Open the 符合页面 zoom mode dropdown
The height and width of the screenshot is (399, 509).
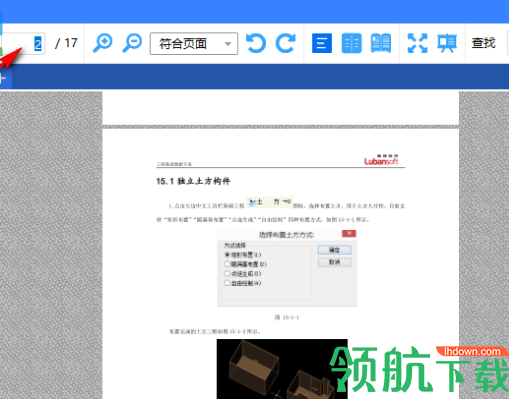coord(194,43)
